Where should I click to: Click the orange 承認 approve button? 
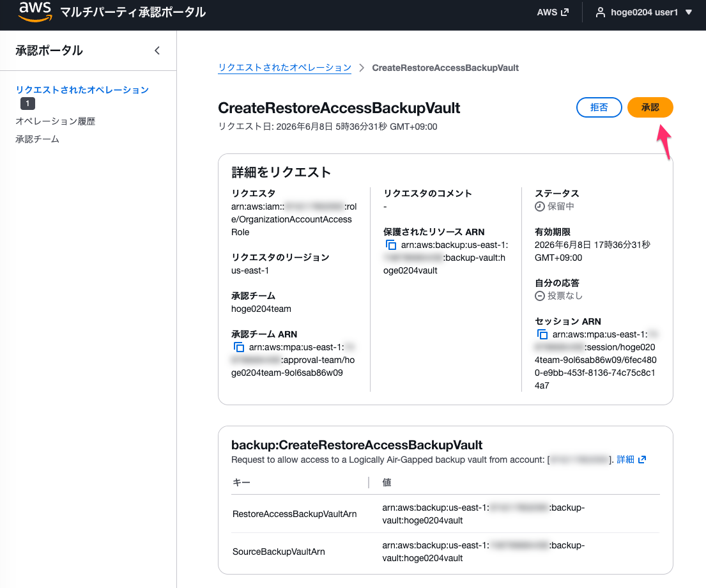[650, 107]
